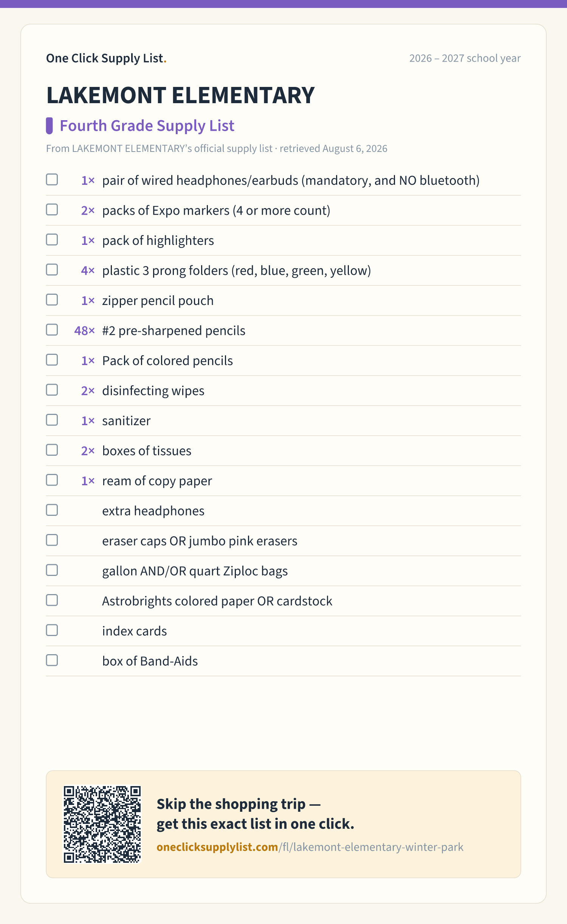Mark Astrobrights colored paper as checked
567x924 pixels.
tap(52, 600)
